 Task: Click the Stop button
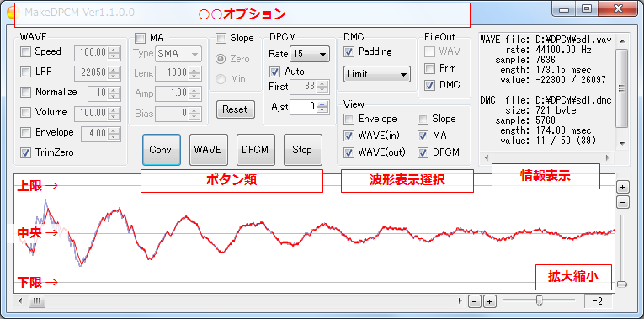tap(303, 150)
